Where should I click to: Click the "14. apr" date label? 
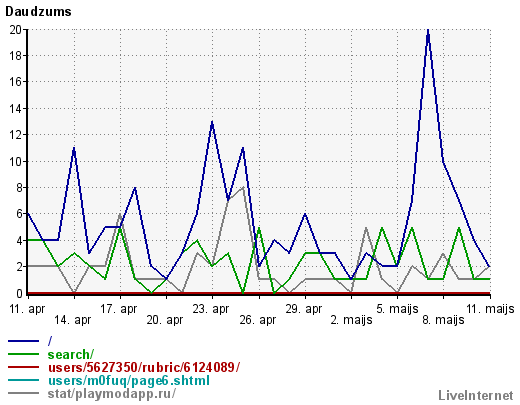[x=73, y=320]
